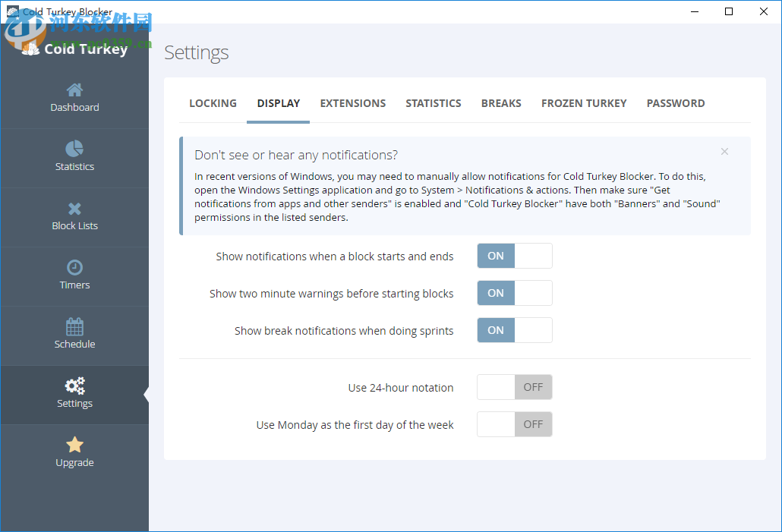
Task: Open the Password settings tab
Action: click(x=676, y=103)
